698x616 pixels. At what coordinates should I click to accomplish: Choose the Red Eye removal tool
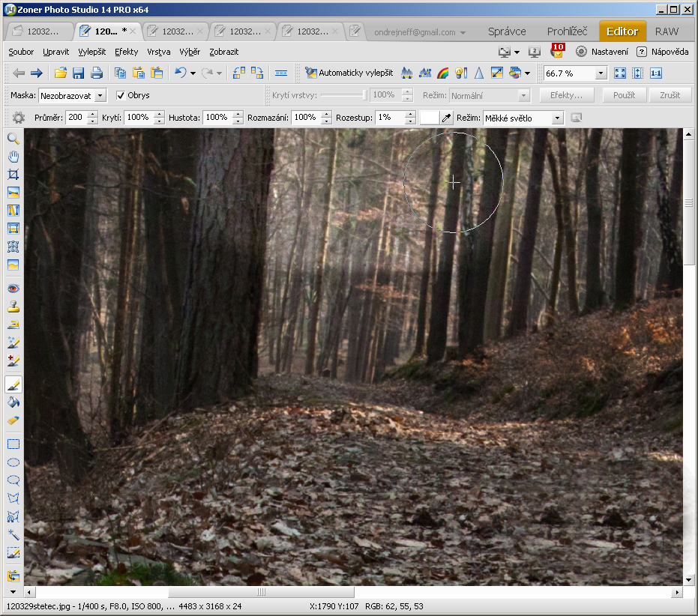click(x=13, y=289)
